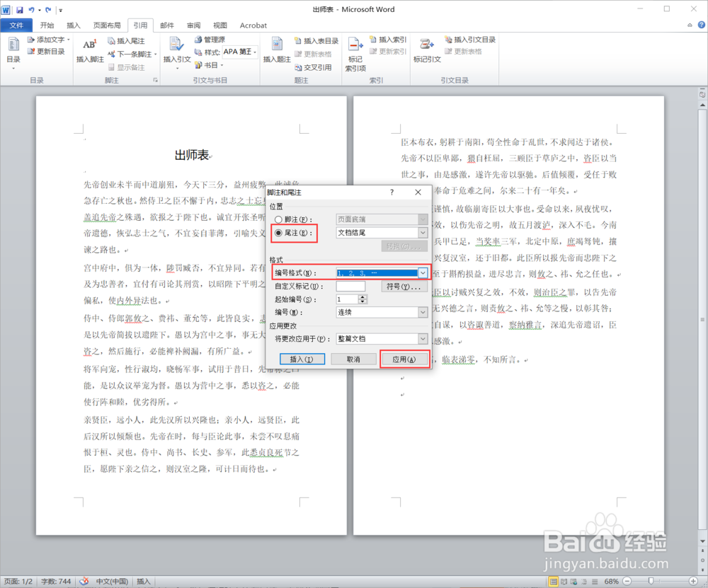
Task: Click the zoom in plus button
Action: (694, 581)
